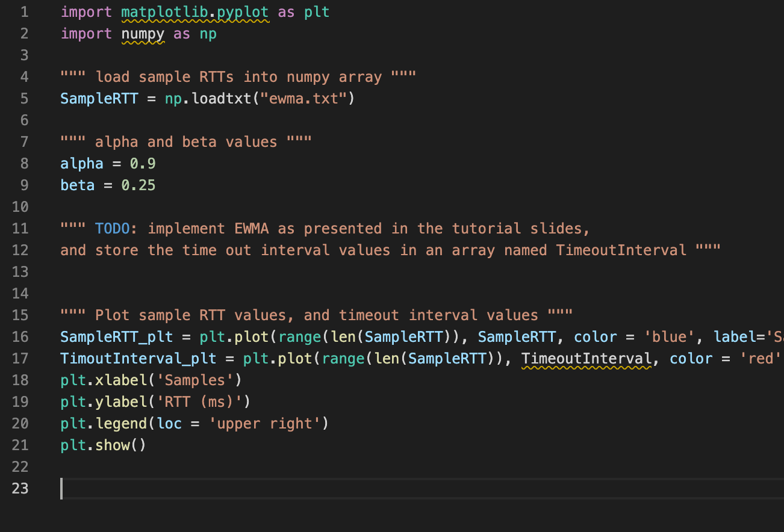Click the 'Samples' string
This screenshot has width=784, height=532.
195,380
